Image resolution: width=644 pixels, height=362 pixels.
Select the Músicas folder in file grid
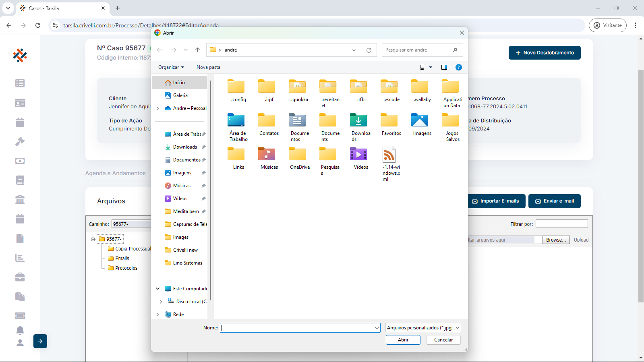coord(267,158)
